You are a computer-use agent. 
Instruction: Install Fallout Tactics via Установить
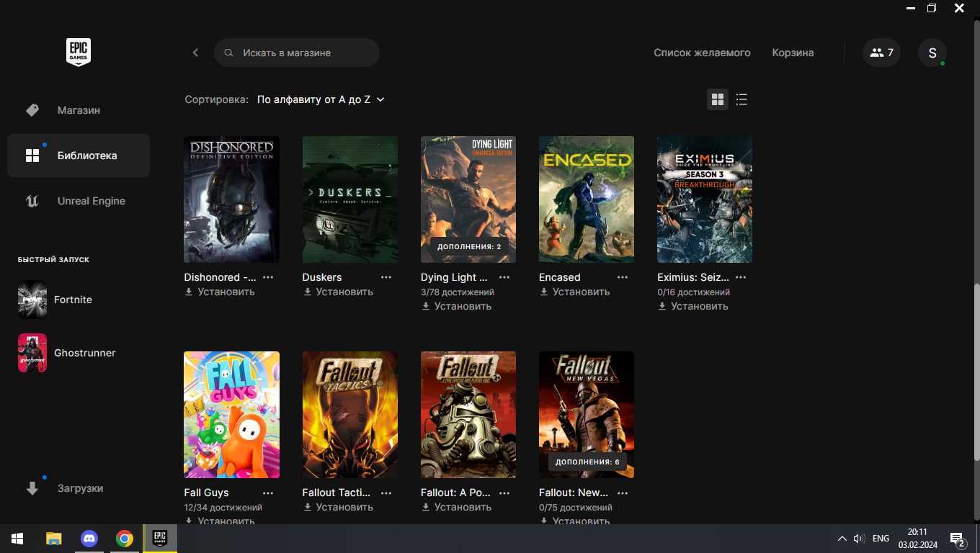[338, 507]
